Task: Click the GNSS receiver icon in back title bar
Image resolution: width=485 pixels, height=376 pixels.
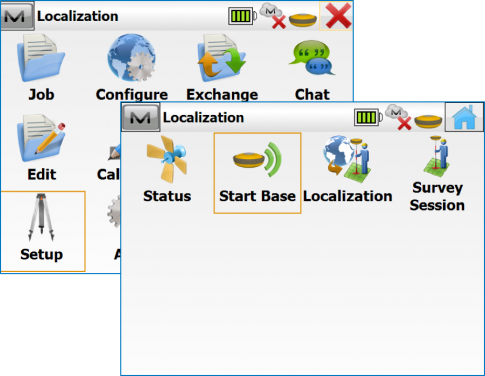Action: 303,20
